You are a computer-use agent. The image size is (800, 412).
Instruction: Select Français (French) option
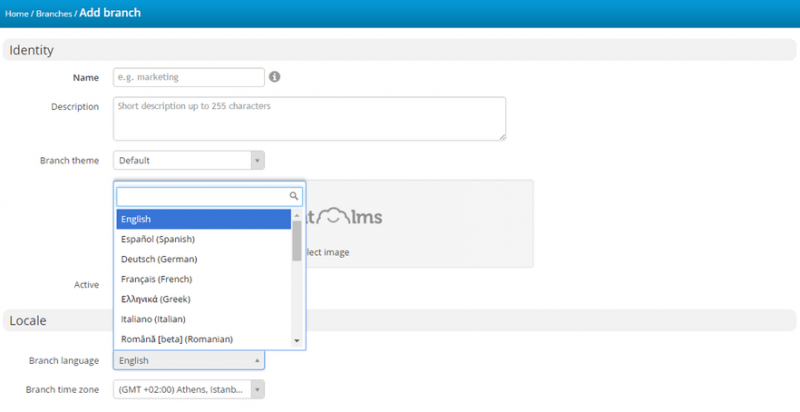click(x=204, y=279)
